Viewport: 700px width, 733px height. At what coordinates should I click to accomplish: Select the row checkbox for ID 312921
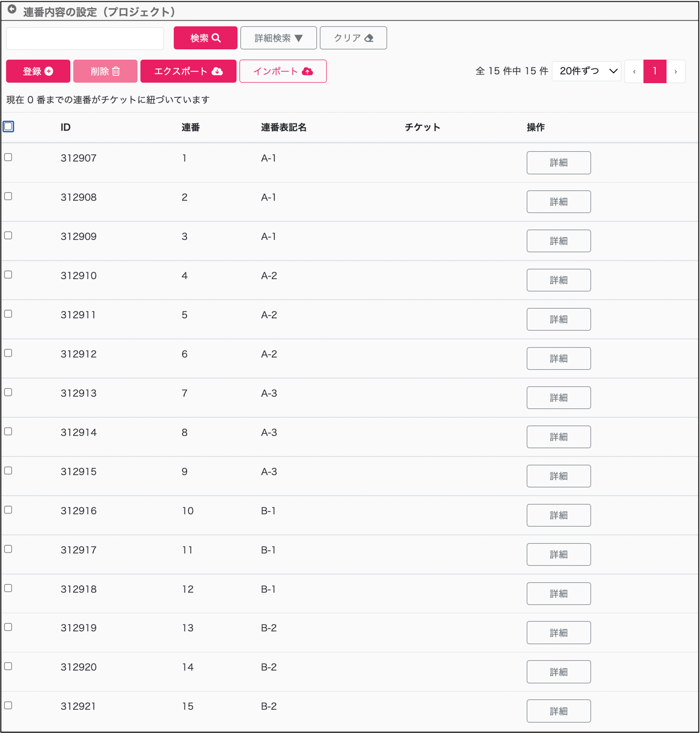[8, 705]
